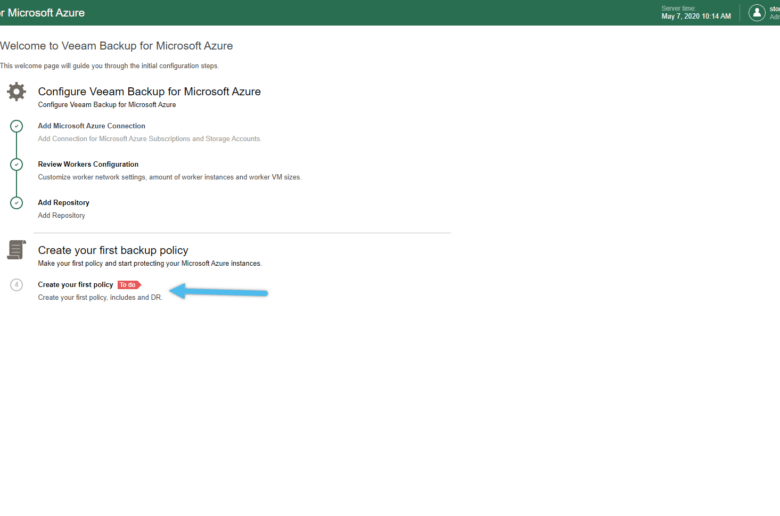This screenshot has height=516, width=780.
Task: Click the red To do badge
Action: pyautogui.click(x=129, y=285)
